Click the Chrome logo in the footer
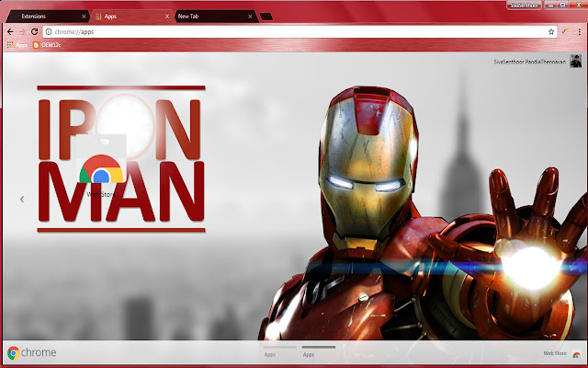This screenshot has height=368, width=588. (32, 352)
